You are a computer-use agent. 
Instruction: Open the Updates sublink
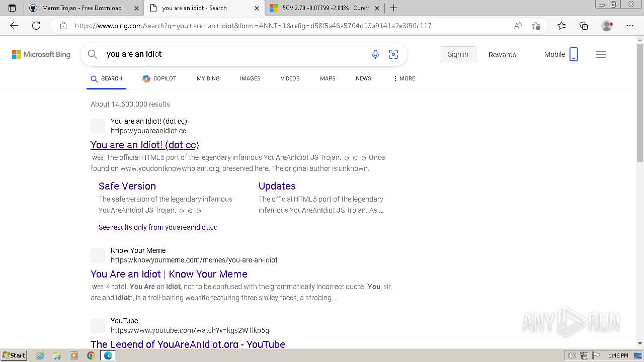pyautogui.click(x=277, y=186)
